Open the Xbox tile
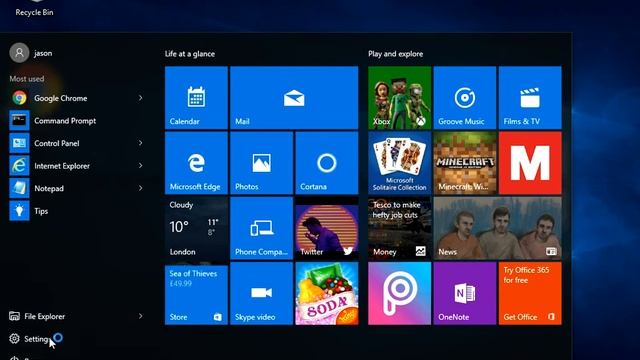 point(399,98)
